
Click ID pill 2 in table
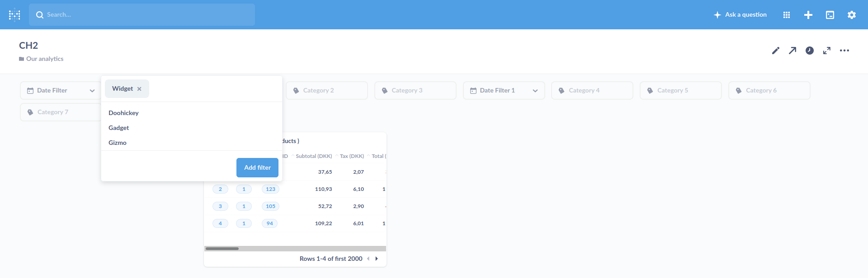220,189
